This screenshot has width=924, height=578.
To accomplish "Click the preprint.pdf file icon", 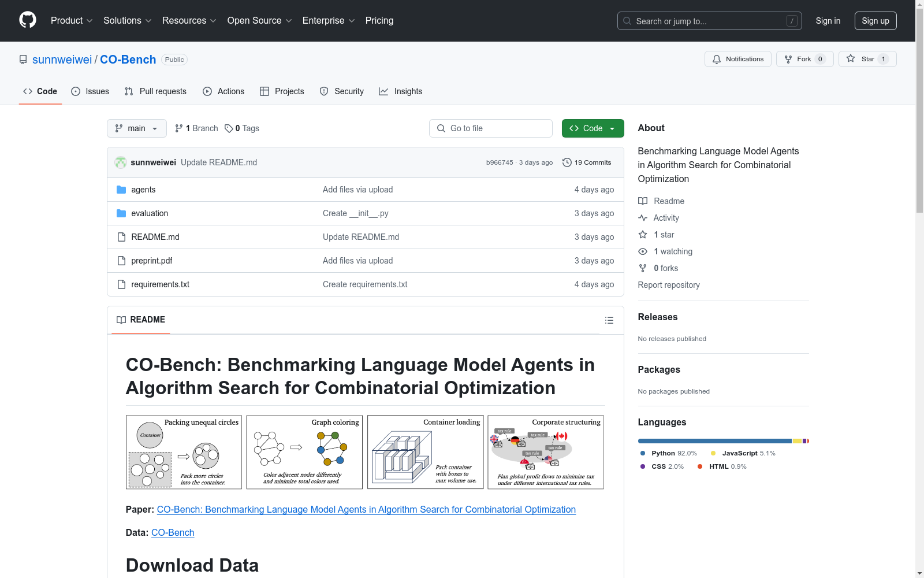I will tap(121, 261).
